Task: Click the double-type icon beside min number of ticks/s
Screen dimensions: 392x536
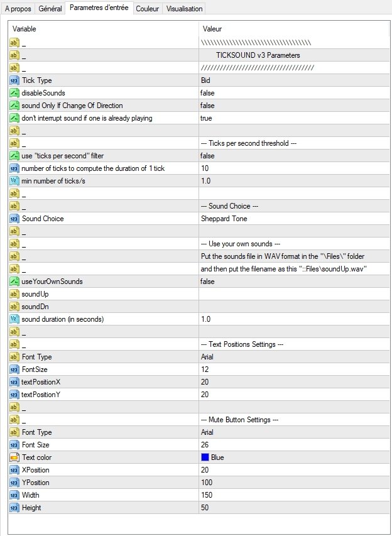Action: pos(14,181)
